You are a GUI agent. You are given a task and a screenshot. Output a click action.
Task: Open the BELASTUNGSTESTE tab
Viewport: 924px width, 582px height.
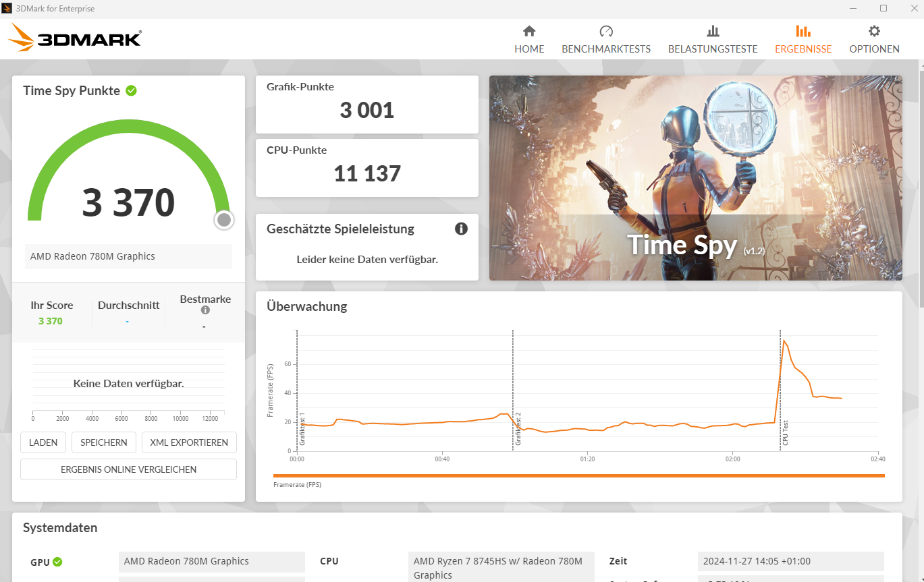(713, 39)
